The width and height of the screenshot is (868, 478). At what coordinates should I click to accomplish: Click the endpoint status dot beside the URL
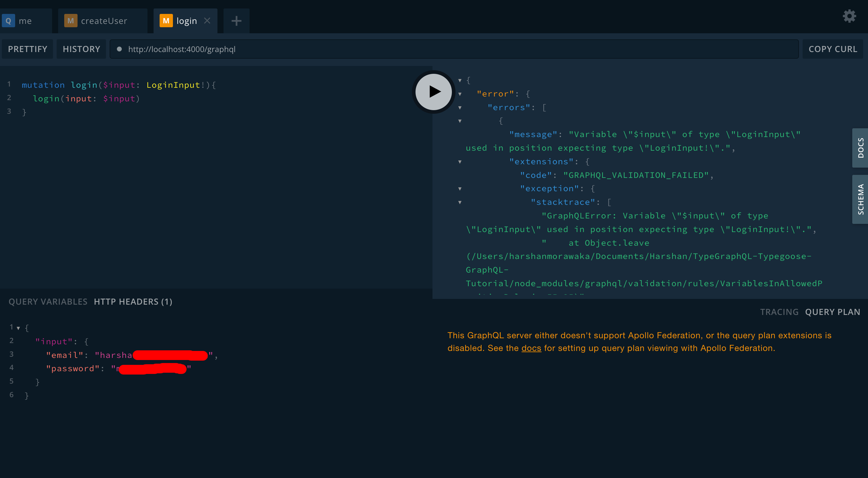click(x=119, y=49)
